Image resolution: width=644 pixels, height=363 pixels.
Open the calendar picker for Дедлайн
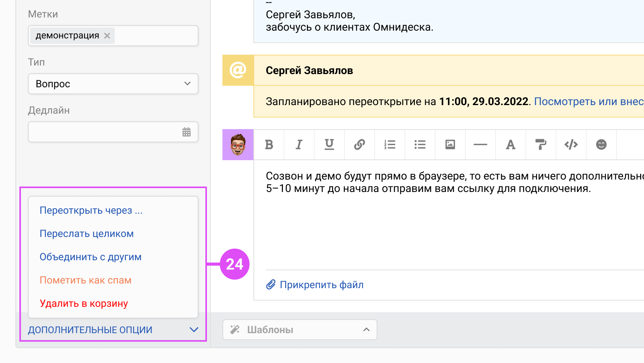click(186, 132)
